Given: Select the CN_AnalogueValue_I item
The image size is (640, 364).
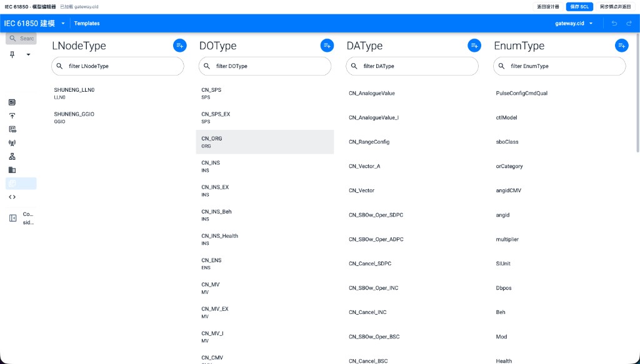Looking at the screenshot, I should pos(412,118).
